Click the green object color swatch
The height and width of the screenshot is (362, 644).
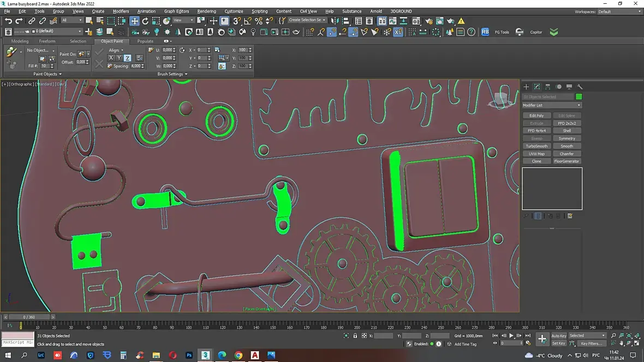(x=579, y=97)
